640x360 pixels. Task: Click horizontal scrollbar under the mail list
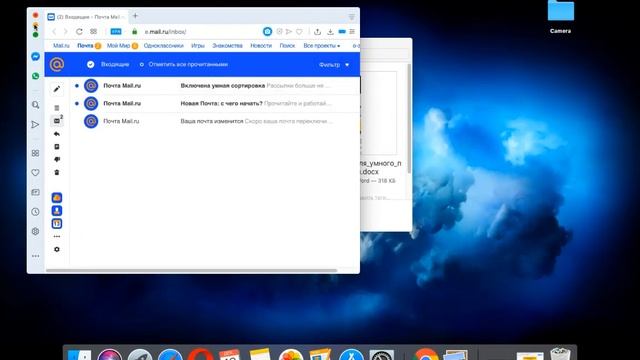point(192,270)
